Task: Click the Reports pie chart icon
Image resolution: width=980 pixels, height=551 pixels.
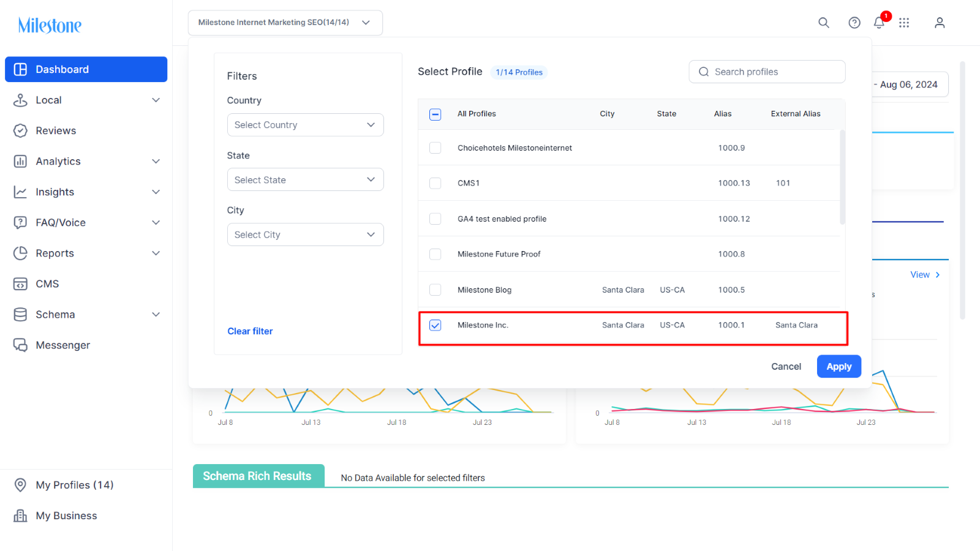Action: click(x=20, y=253)
